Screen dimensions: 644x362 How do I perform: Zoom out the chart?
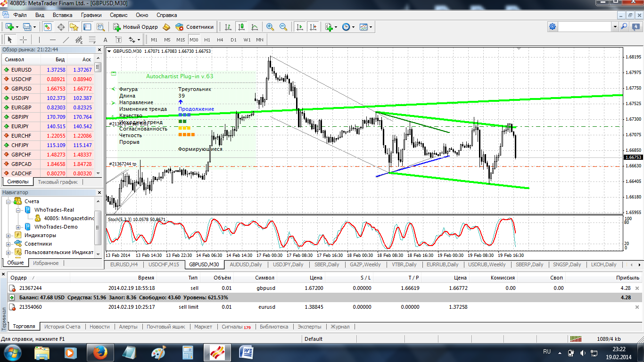coord(283,27)
